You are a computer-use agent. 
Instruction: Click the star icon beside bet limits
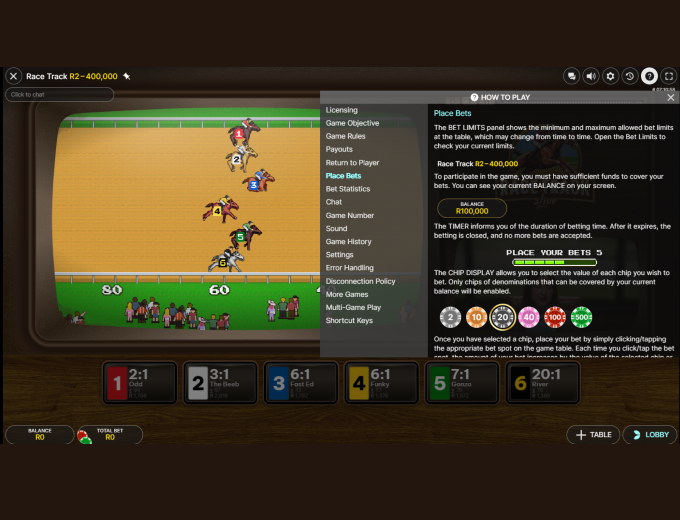(x=127, y=76)
